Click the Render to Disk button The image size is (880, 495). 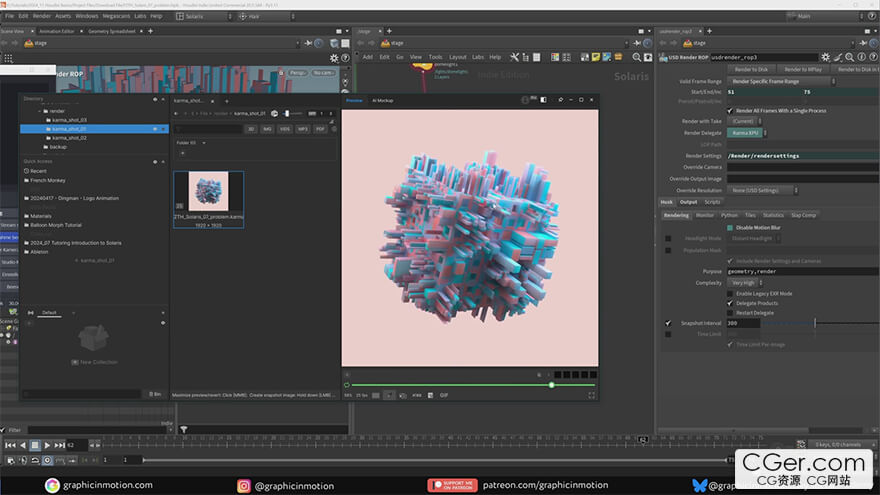click(x=751, y=69)
